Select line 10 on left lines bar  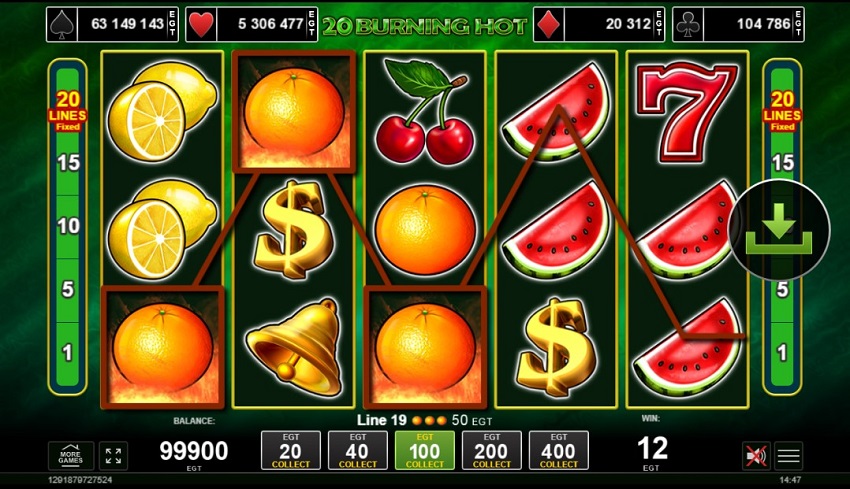pyautogui.click(x=68, y=226)
